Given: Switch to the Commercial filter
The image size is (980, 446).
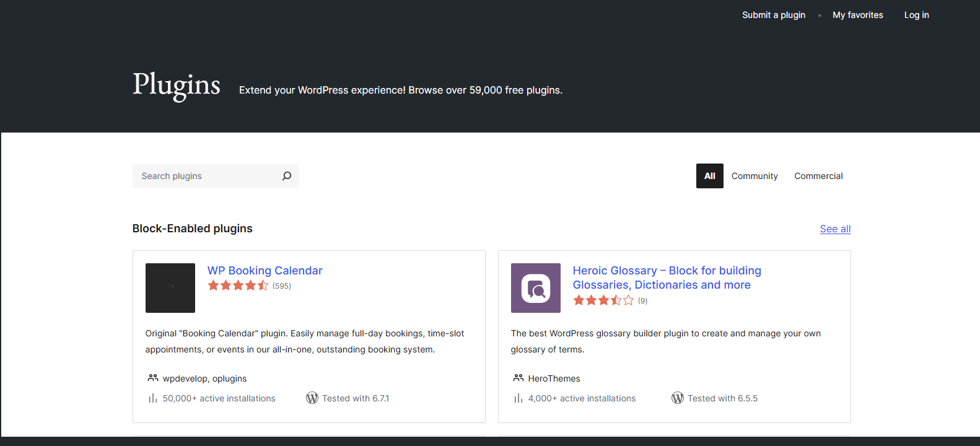Looking at the screenshot, I should click(x=818, y=176).
